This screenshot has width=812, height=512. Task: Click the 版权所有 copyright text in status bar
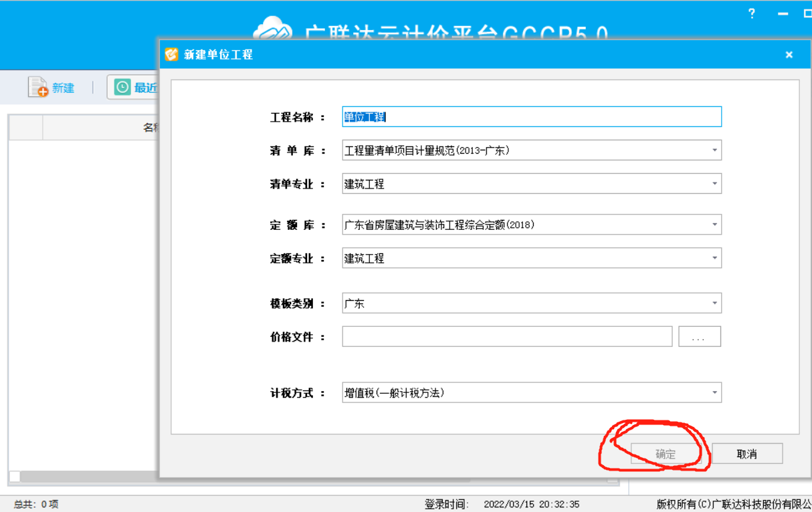point(734,505)
